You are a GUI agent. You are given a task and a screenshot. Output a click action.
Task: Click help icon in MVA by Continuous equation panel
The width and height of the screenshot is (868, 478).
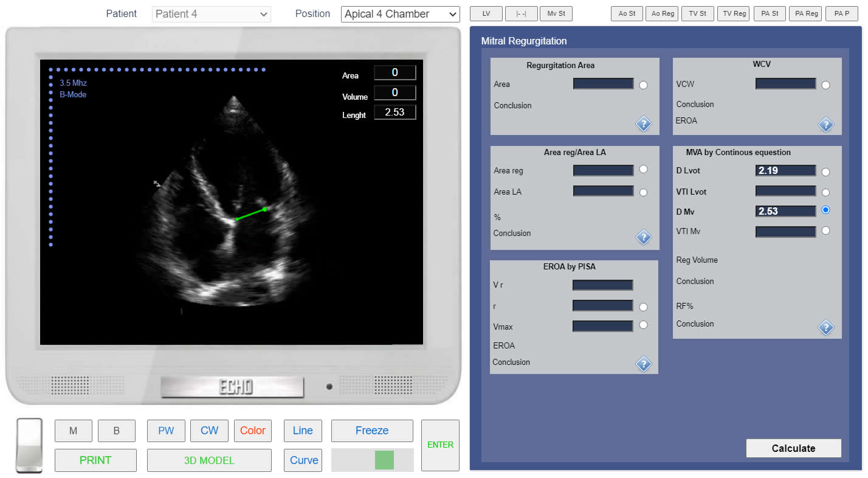coord(825,327)
